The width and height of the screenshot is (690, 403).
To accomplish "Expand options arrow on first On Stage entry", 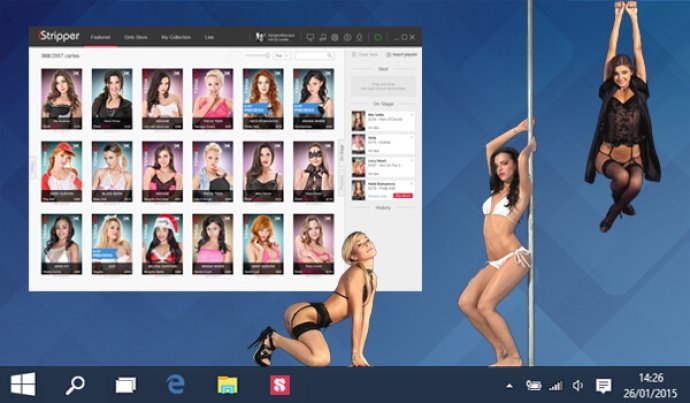I will (412, 115).
